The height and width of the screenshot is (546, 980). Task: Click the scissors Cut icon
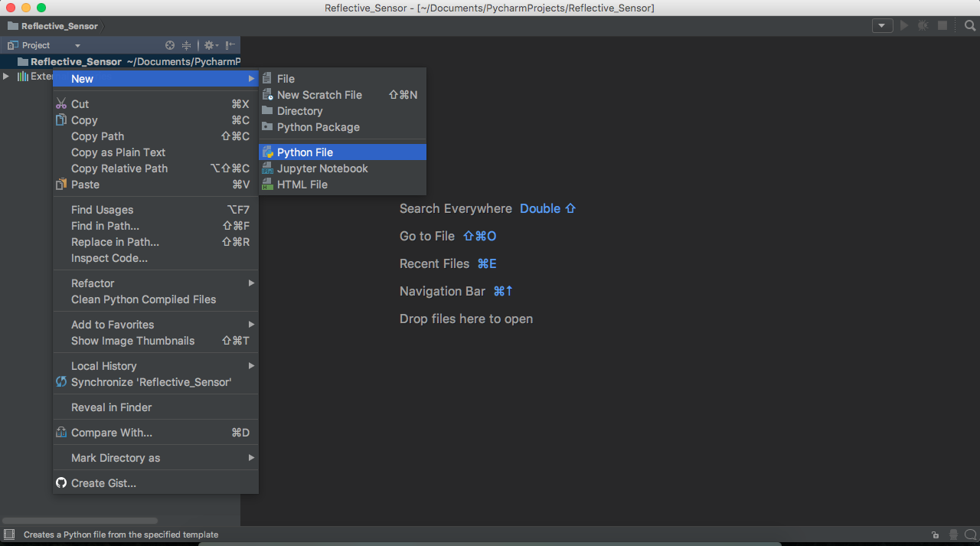coord(61,104)
